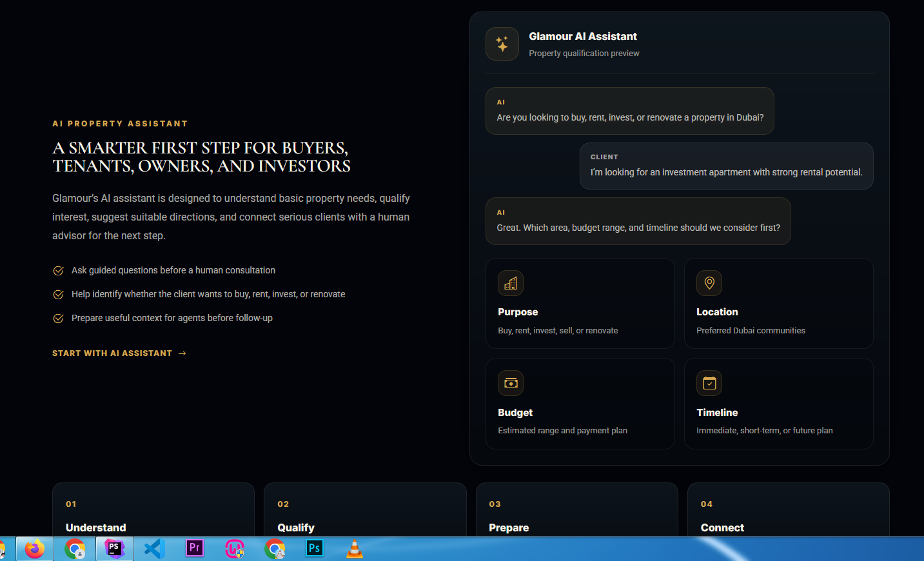This screenshot has height=561, width=924.
Task: Click "Buy, rent, invest, sell, or renovate" text
Action: pos(558,330)
